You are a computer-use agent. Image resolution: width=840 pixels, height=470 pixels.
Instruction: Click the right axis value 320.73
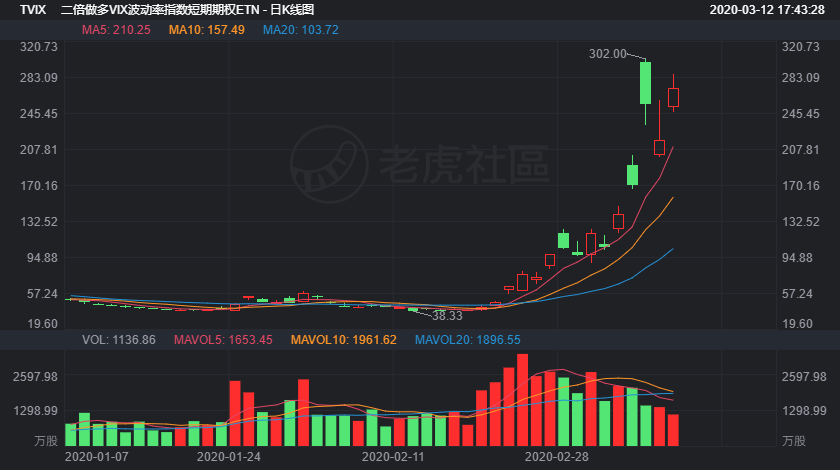click(x=800, y=47)
